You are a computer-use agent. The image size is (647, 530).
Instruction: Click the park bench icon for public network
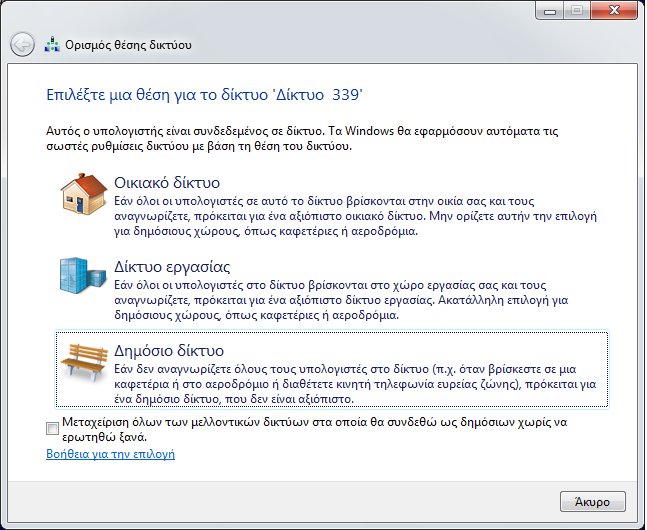point(84,362)
